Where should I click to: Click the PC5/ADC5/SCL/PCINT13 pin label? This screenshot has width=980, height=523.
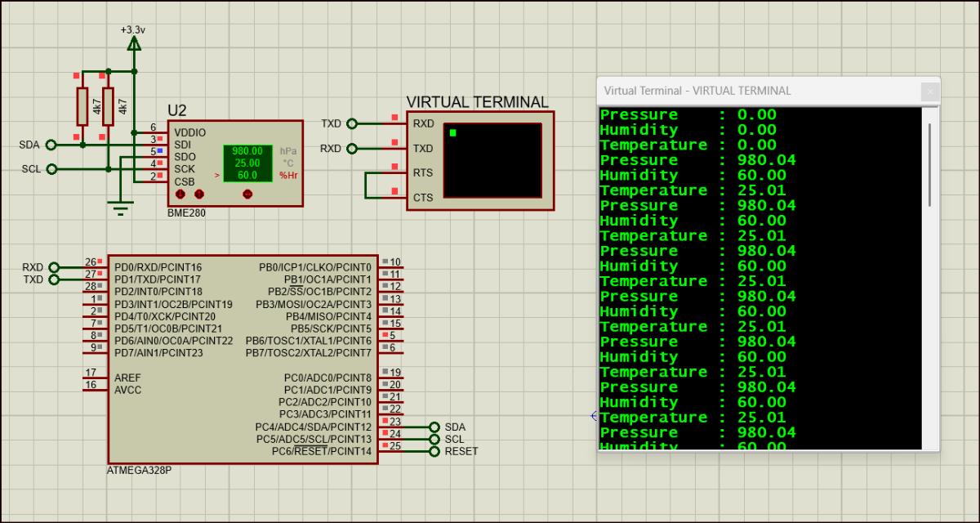click(313, 439)
